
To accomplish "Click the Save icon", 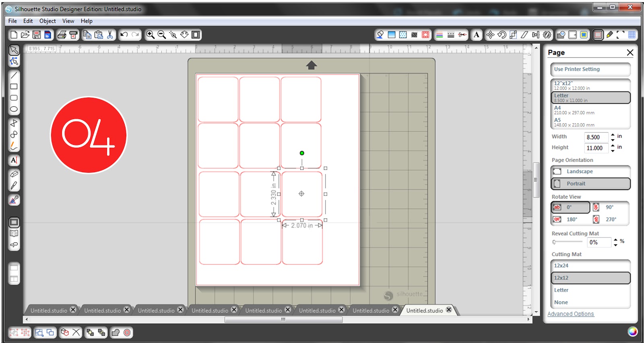I will pos(37,35).
